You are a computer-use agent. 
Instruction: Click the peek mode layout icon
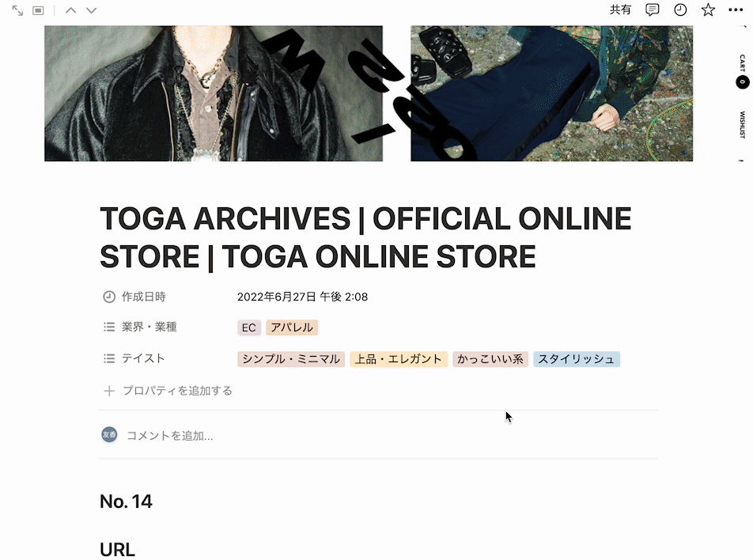click(38, 10)
